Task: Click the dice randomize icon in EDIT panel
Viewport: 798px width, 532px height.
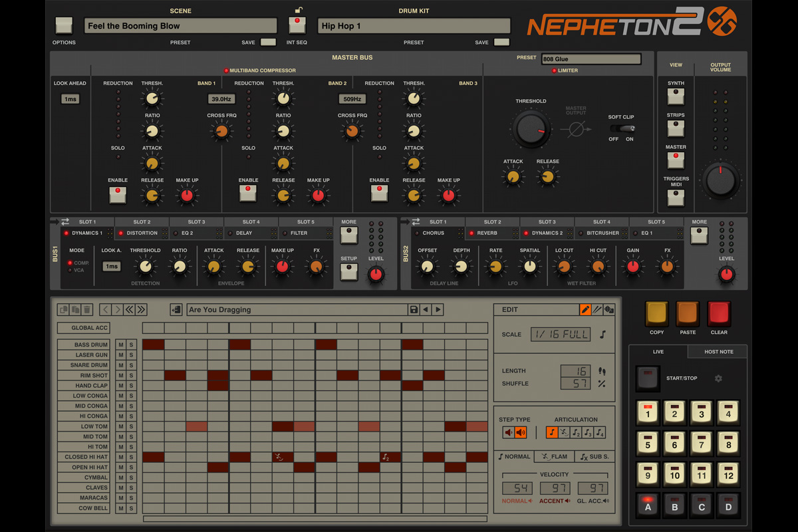Action: [610, 309]
